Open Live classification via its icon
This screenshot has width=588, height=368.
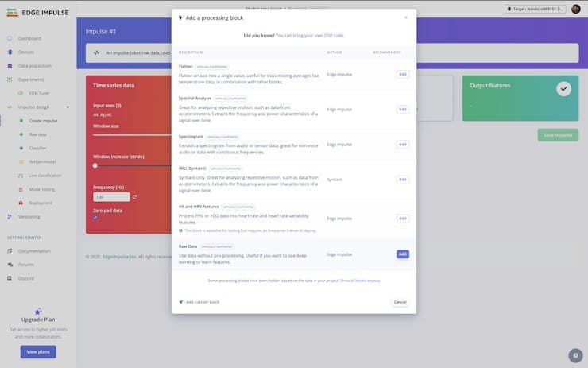pyautogui.click(x=21, y=176)
